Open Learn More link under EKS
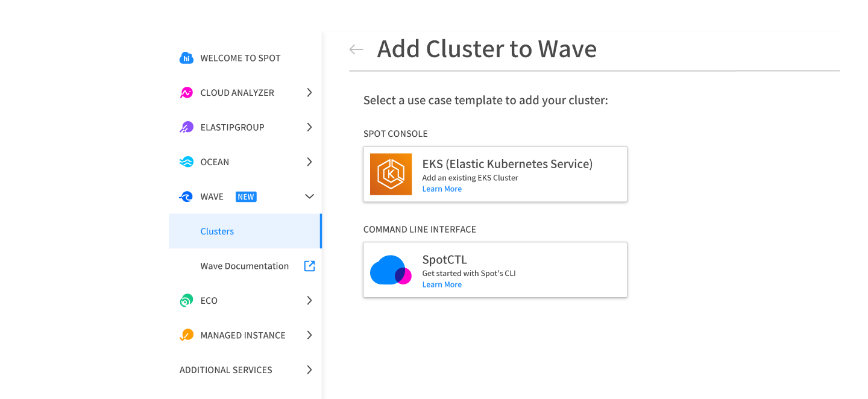The width and height of the screenshot is (868, 399). 442,189
